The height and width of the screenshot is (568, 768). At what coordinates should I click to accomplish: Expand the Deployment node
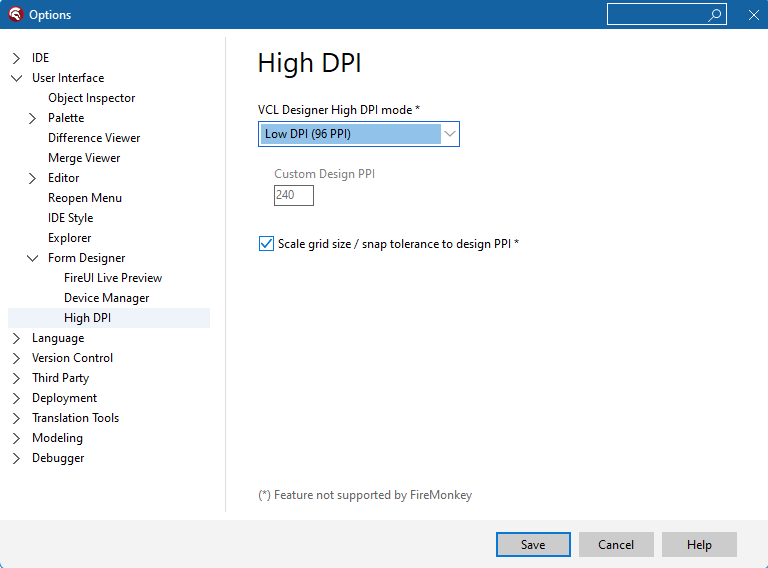16,398
